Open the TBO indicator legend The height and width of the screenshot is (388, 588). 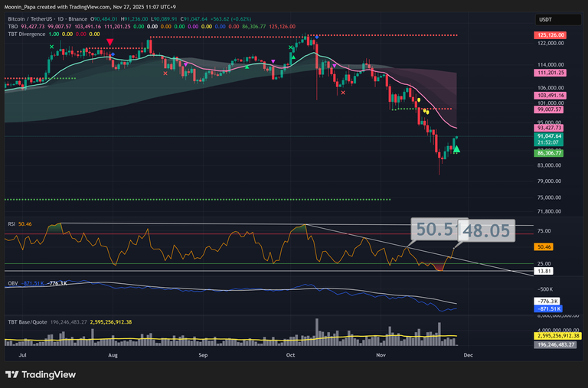click(13, 26)
